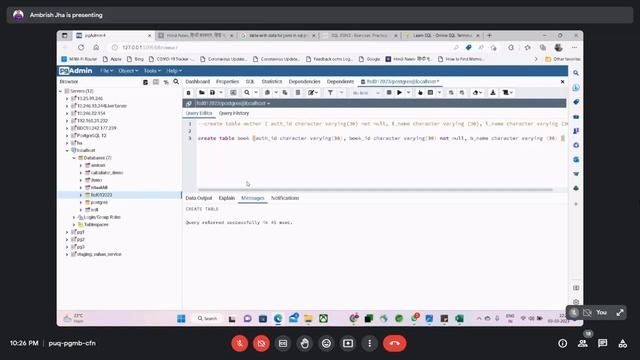The height and width of the screenshot is (360, 640).
Task: Raise hand in the meeting
Action: [x=304, y=343]
